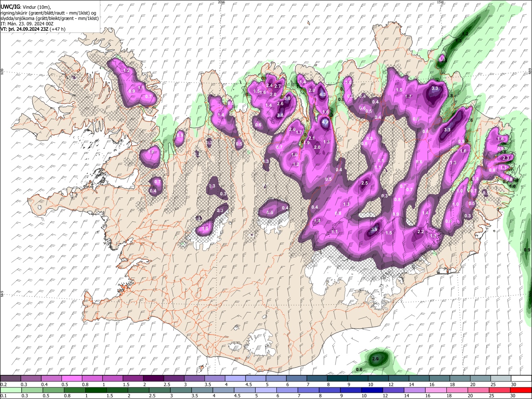532x399 pixels.
Task: Click the 0.6 label beside the southern 2.9 cell
Action: 360,370
